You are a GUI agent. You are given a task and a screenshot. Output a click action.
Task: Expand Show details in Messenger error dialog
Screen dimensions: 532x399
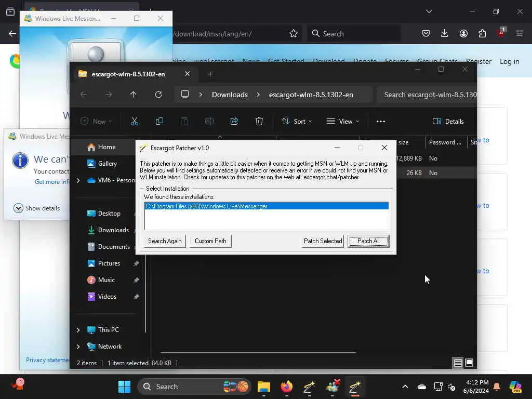click(x=37, y=208)
